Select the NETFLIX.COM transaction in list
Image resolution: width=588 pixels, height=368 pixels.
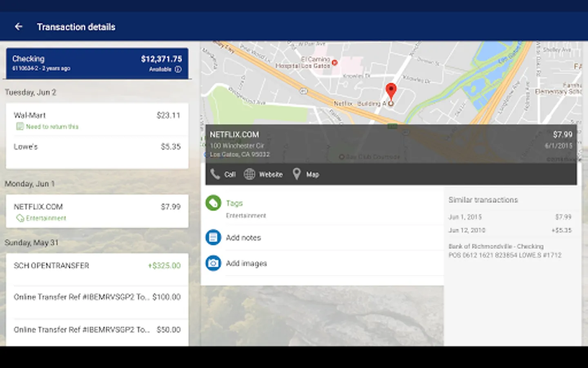click(97, 211)
